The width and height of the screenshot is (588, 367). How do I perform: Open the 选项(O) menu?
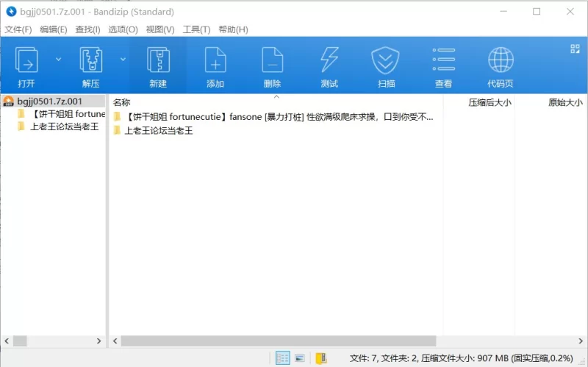123,29
